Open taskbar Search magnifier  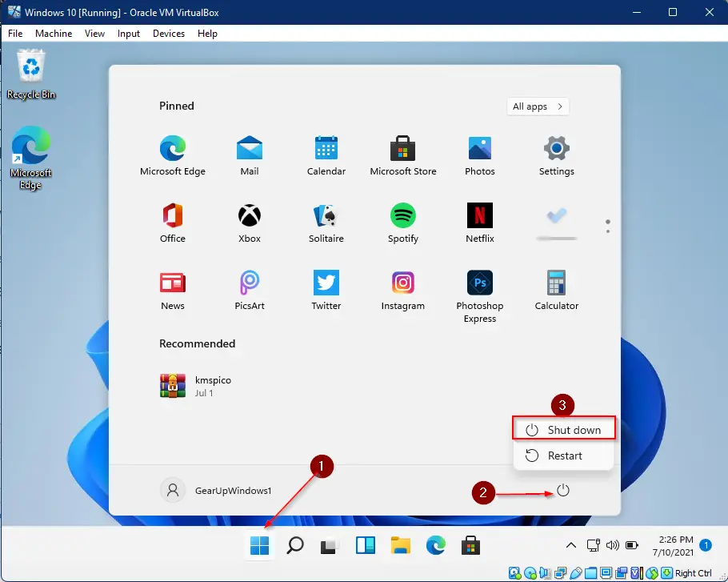click(x=295, y=545)
